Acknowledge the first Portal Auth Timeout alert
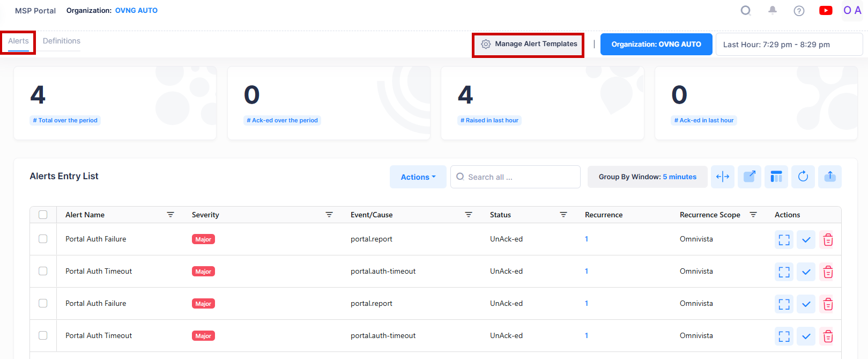868x359 pixels. tap(806, 272)
